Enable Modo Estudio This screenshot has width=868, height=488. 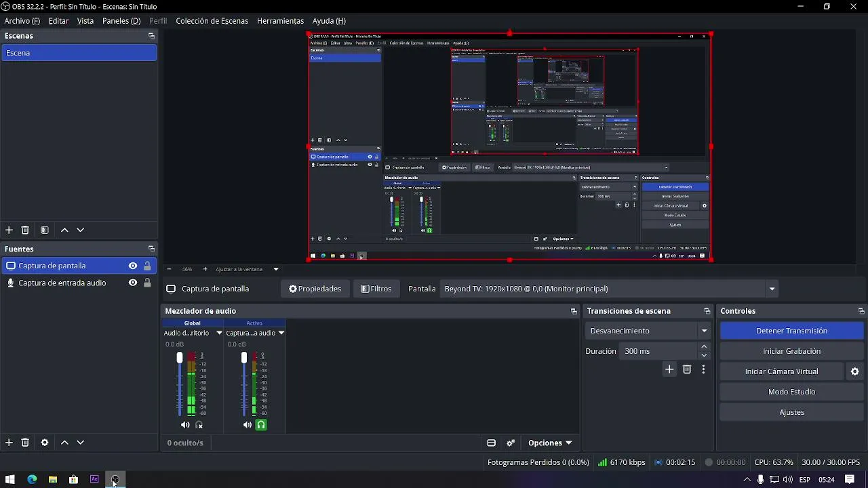(791, 392)
